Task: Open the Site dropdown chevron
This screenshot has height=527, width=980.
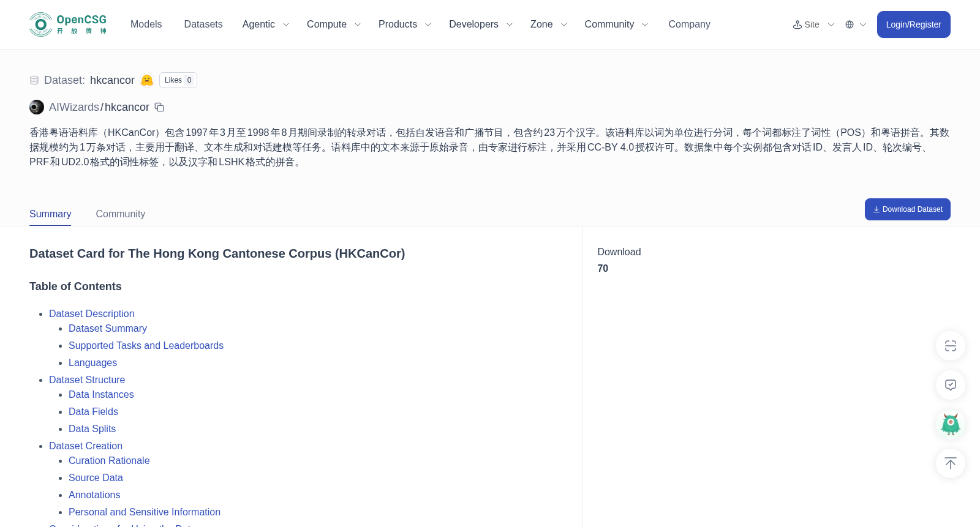Action: pyautogui.click(x=831, y=24)
